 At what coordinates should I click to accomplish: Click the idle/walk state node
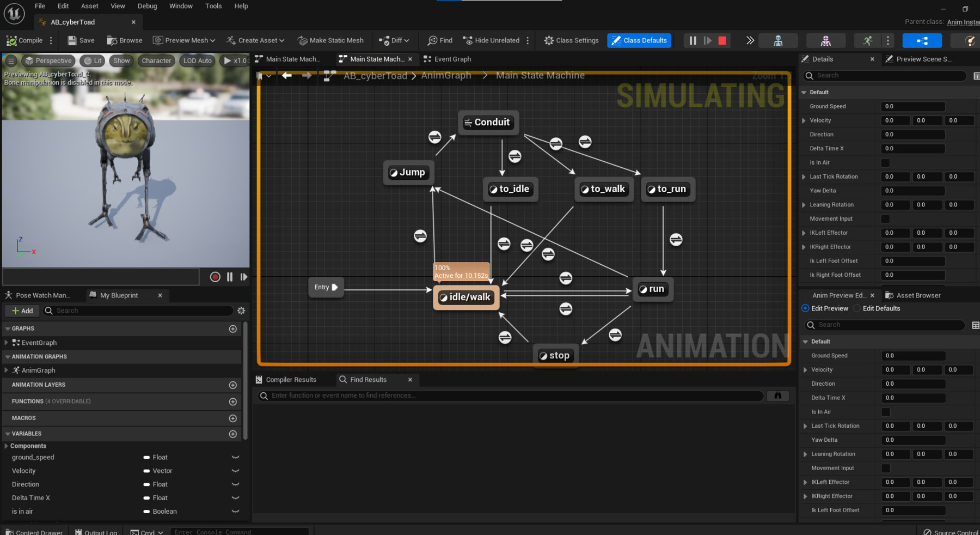click(x=466, y=297)
